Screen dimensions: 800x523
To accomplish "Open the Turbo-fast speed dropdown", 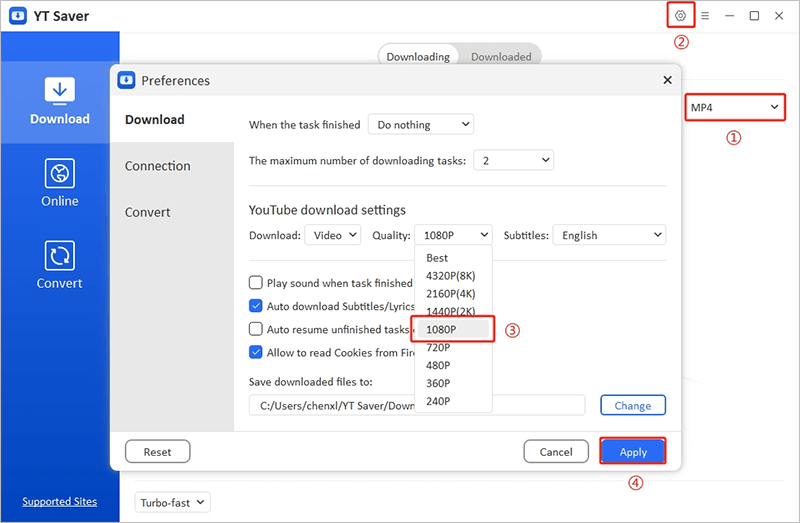I will [172, 503].
